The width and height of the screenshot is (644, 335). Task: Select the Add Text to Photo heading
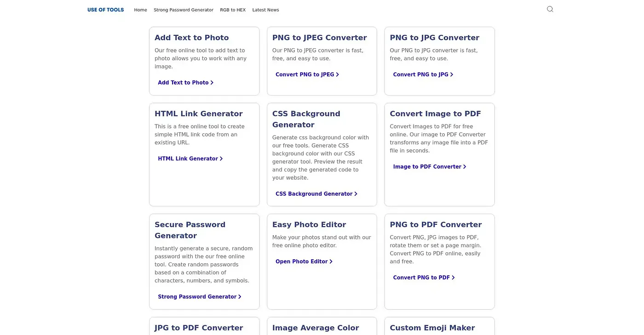[x=191, y=38]
